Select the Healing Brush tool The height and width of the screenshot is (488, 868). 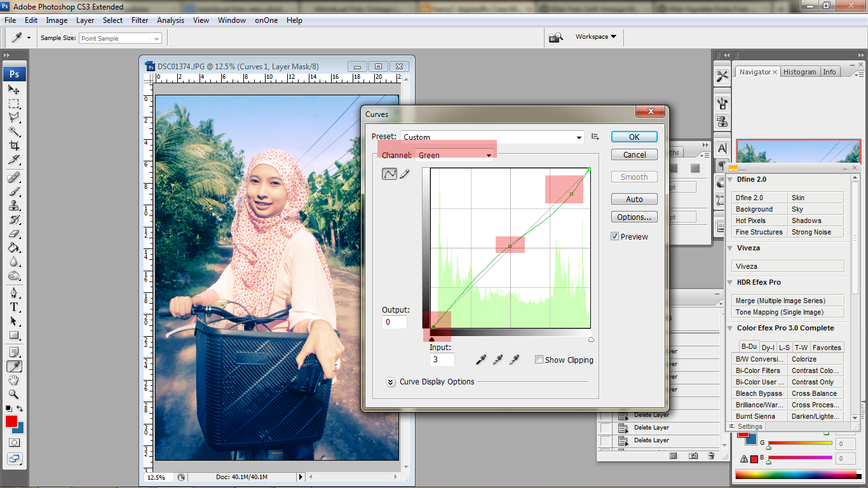coord(14,177)
